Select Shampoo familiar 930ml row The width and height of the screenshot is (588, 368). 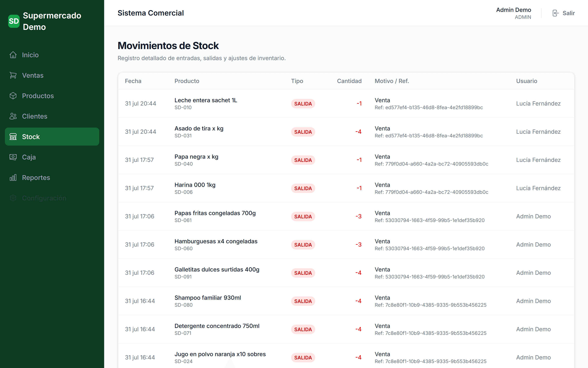click(346, 301)
